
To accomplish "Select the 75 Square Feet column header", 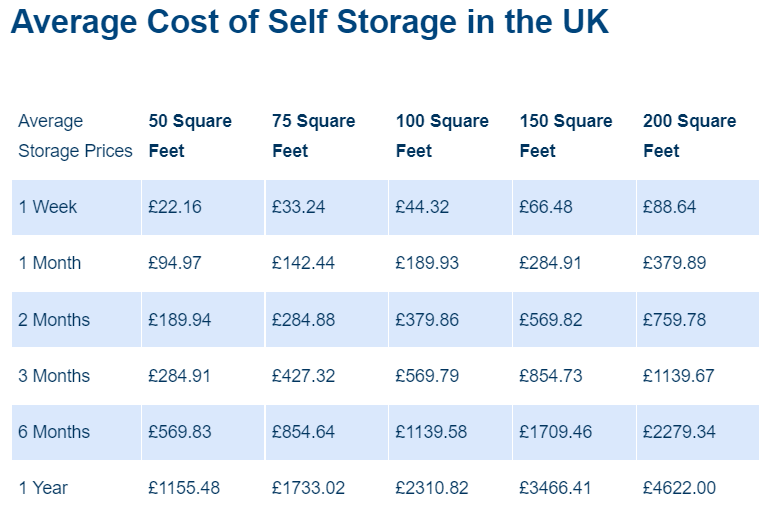I will click(x=313, y=136).
